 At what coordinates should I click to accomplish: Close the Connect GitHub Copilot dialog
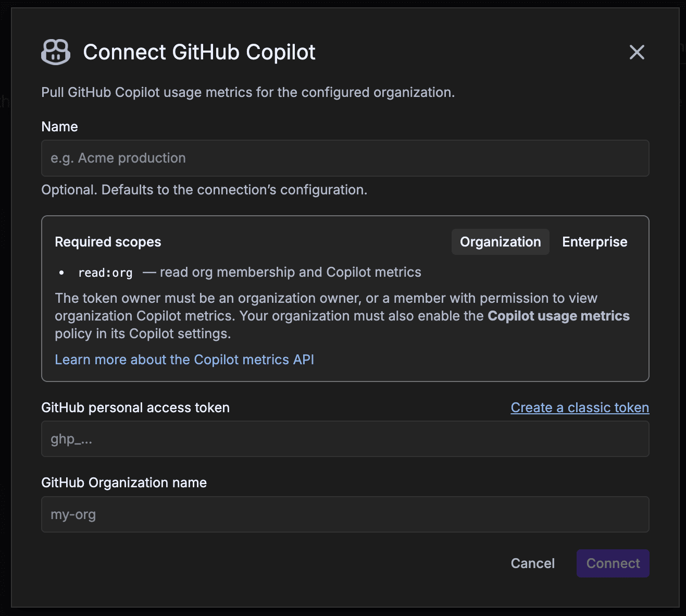coord(637,52)
